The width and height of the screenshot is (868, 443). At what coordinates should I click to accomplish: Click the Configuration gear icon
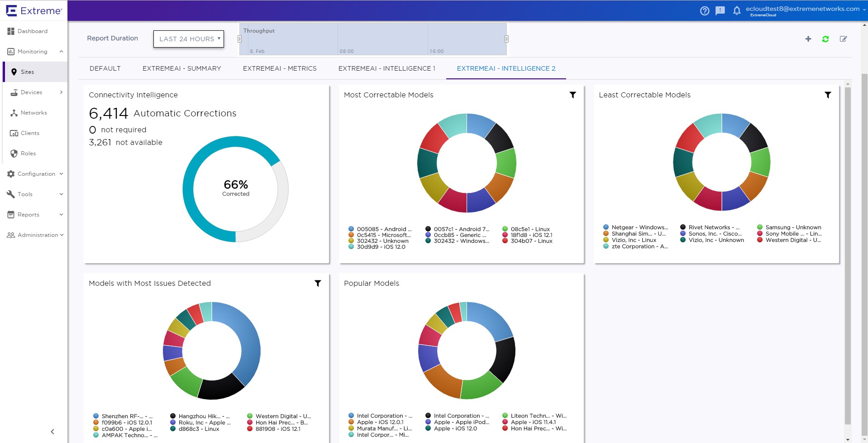click(x=11, y=174)
